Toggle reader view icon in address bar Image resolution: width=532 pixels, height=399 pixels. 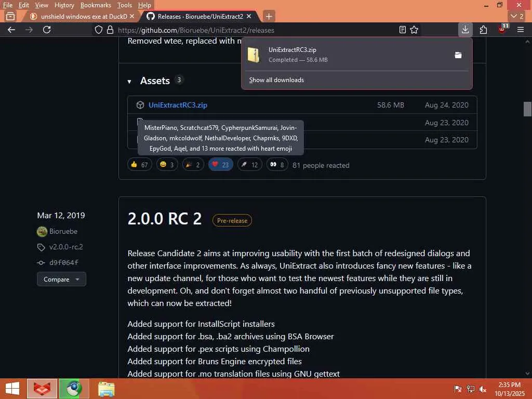point(403,30)
